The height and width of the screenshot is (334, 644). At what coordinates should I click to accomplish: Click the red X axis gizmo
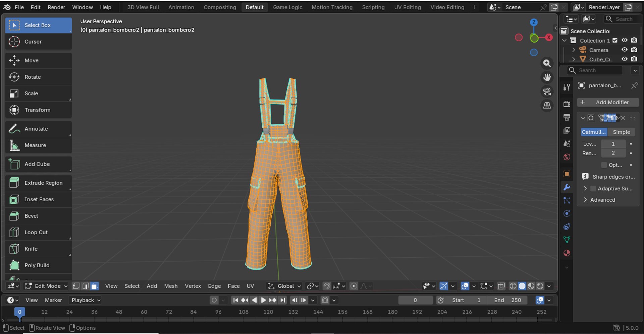(x=549, y=38)
